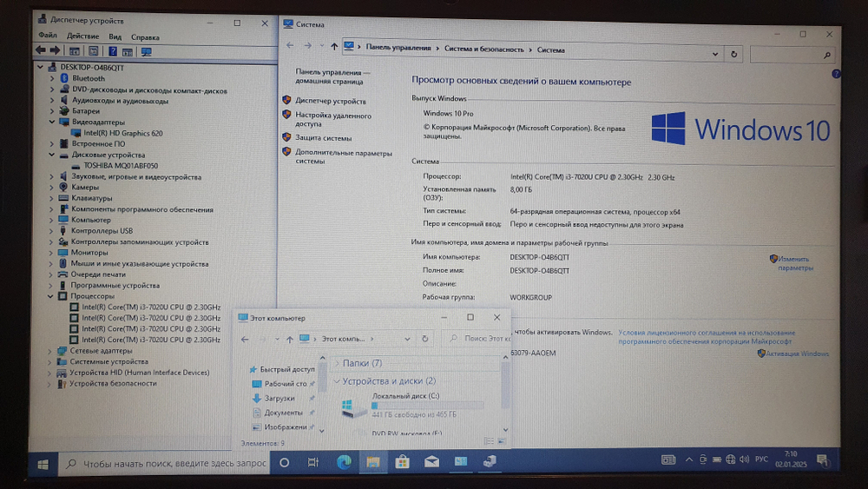Select first Intel Core i3-7020U processor entry
Image resolution: width=868 pixels, height=489 pixels.
point(151,307)
